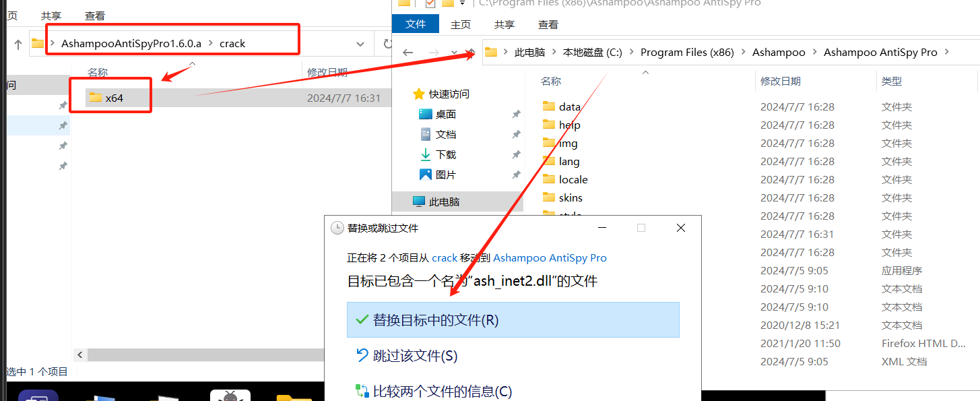The height and width of the screenshot is (401, 980).
Task: Click the Pictures icon beside 图片
Action: point(425,175)
